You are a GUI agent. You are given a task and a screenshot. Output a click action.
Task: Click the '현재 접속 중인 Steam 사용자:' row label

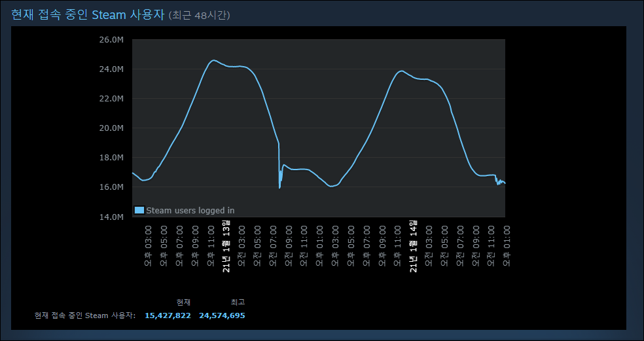85,315
